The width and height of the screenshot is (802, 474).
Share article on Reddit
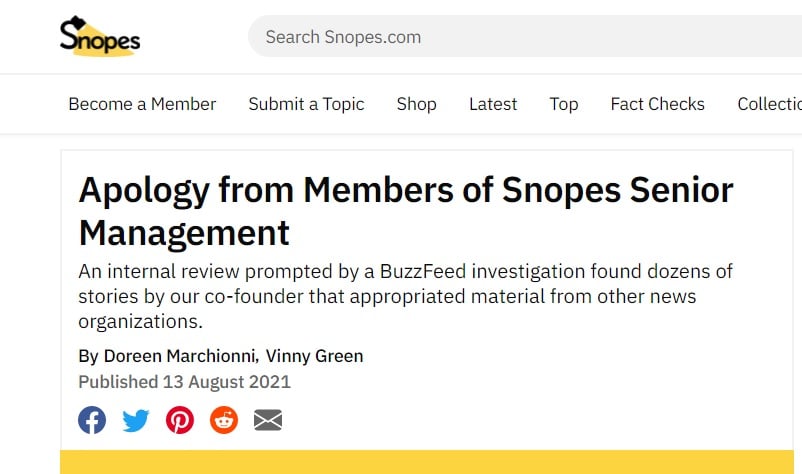(224, 420)
